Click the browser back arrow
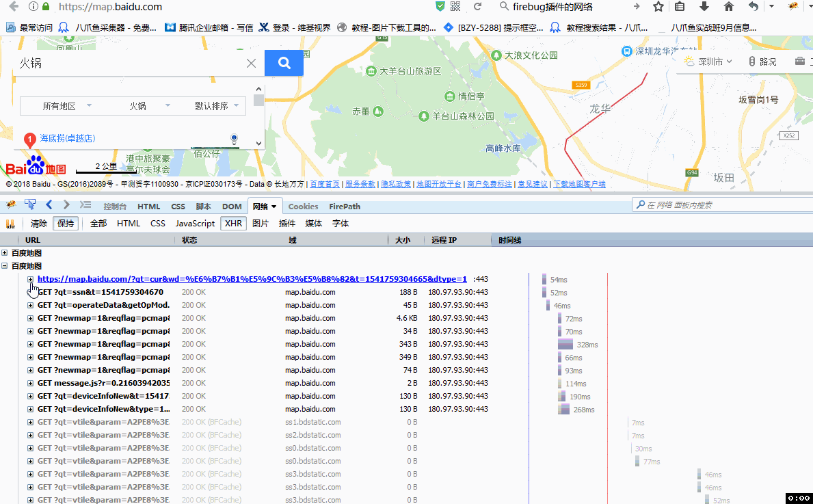The height and width of the screenshot is (504, 813). [14, 7]
